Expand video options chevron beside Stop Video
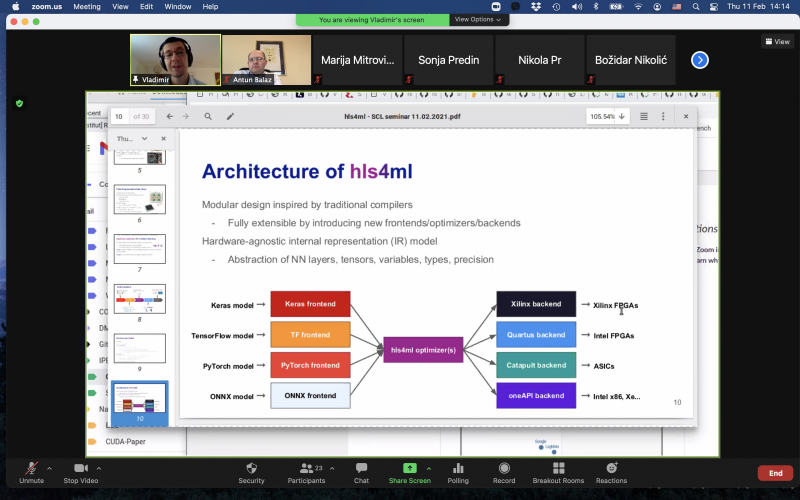The image size is (800, 500). [98, 468]
